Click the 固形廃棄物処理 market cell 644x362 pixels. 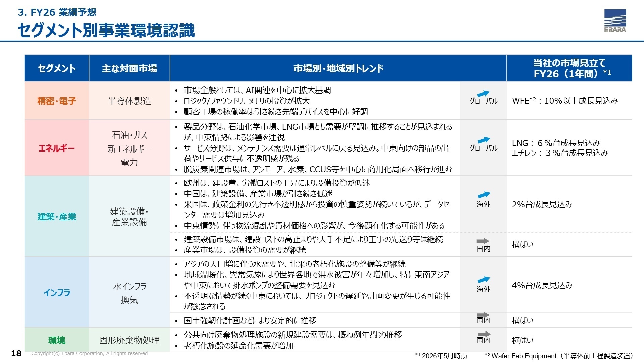coord(129,340)
